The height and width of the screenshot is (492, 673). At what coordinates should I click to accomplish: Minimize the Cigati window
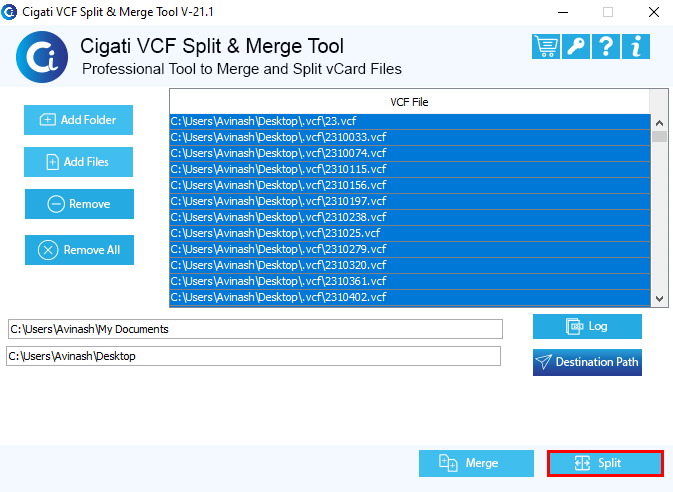tap(563, 12)
